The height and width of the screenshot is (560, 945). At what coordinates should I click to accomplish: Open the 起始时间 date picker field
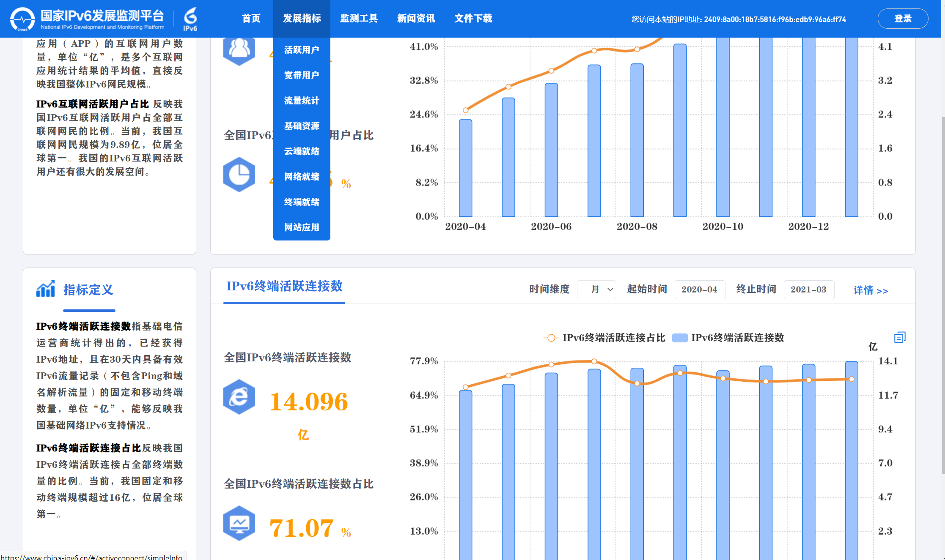pos(700,290)
